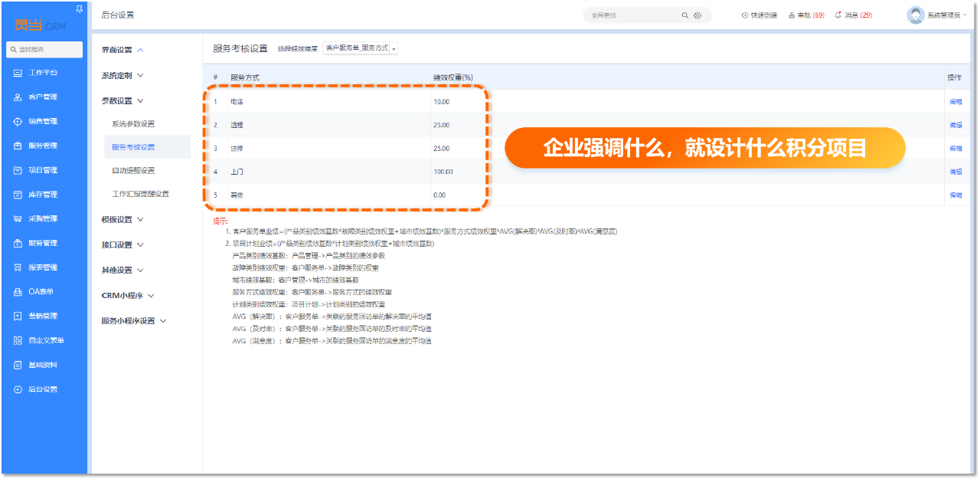
Task: Collapse the 界面设置 section
Action: click(122, 51)
